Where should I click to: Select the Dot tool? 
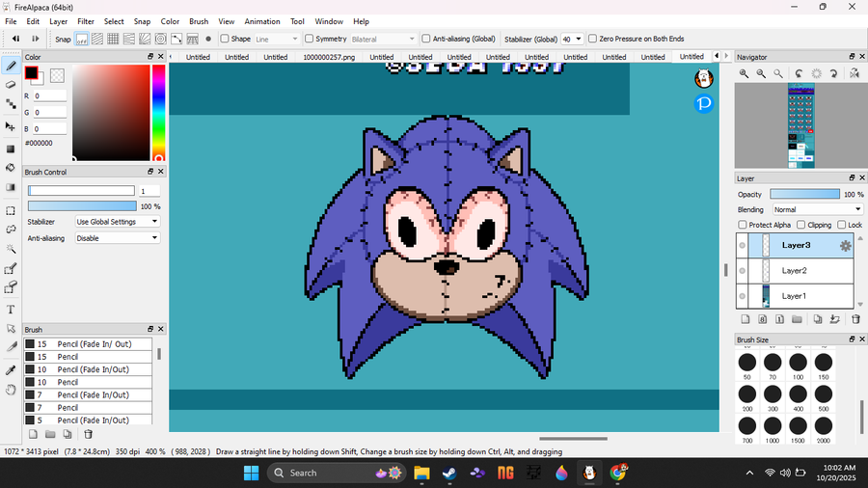11,104
